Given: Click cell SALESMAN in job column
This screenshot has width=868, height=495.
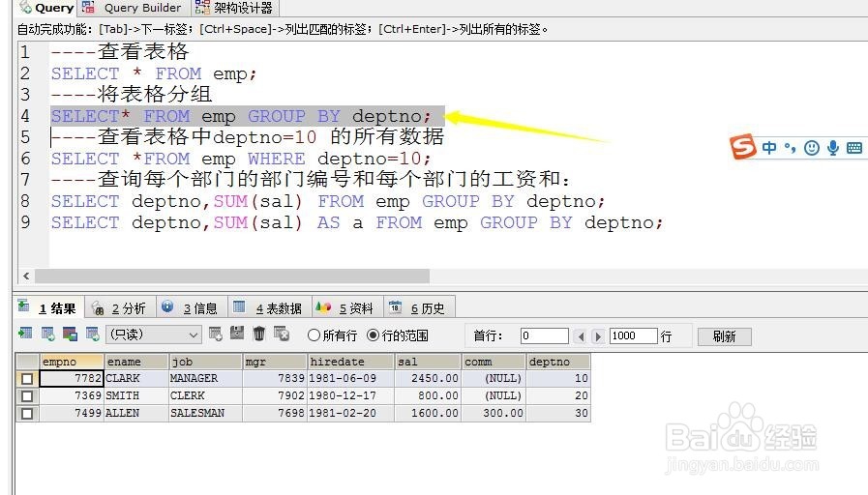Looking at the screenshot, I should 205,413.
